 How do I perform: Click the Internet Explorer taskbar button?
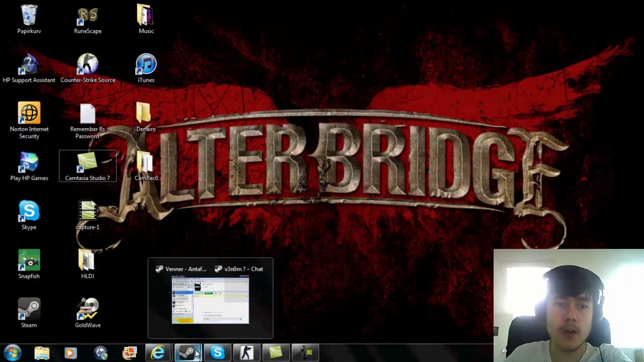pos(158,352)
